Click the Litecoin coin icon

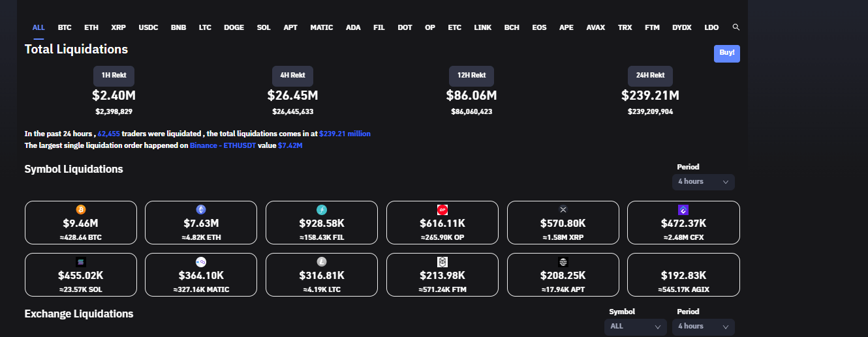(322, 262)
